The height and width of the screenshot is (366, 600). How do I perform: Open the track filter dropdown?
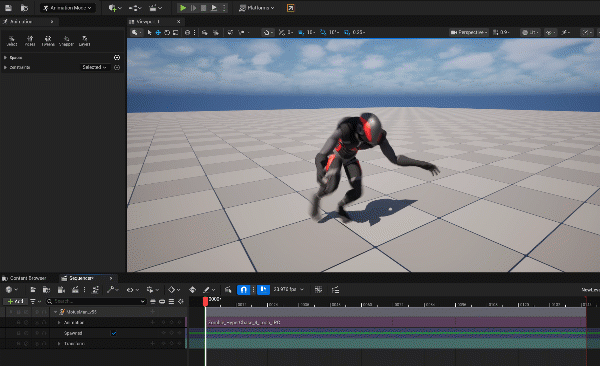click(35, 301)
